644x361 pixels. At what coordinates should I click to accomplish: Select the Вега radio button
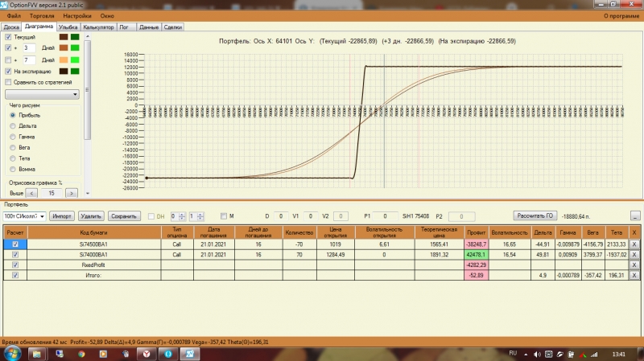click(x=13, y=147)
